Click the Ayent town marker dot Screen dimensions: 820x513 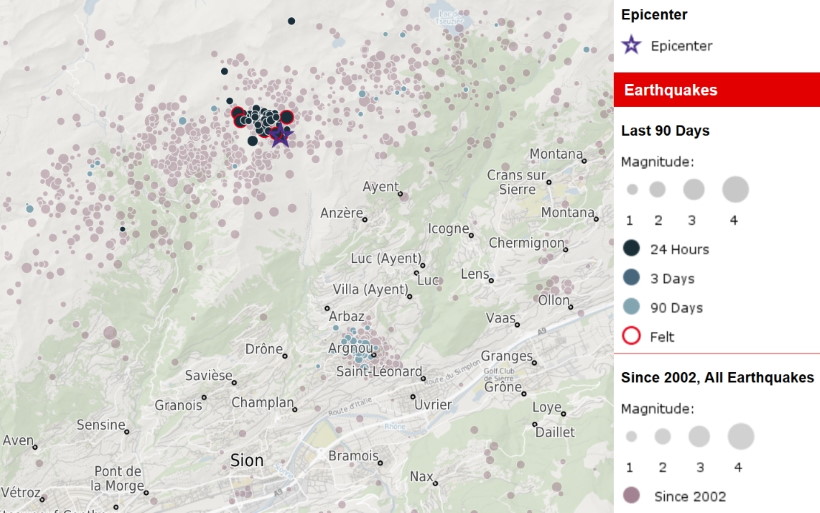(400, 194)
